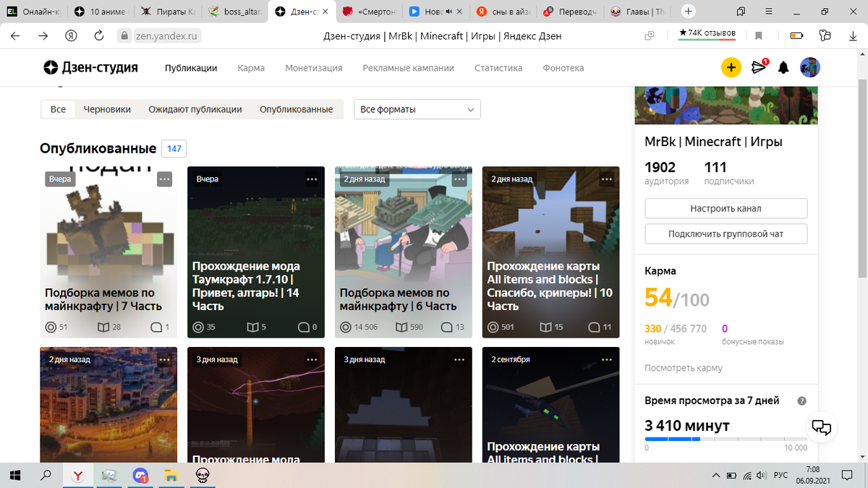This screenshot has height=488, width=868.
Task: Open three-dots menu on Таумкрафт 14 Часть card
Action: click(x=312, y=179)
